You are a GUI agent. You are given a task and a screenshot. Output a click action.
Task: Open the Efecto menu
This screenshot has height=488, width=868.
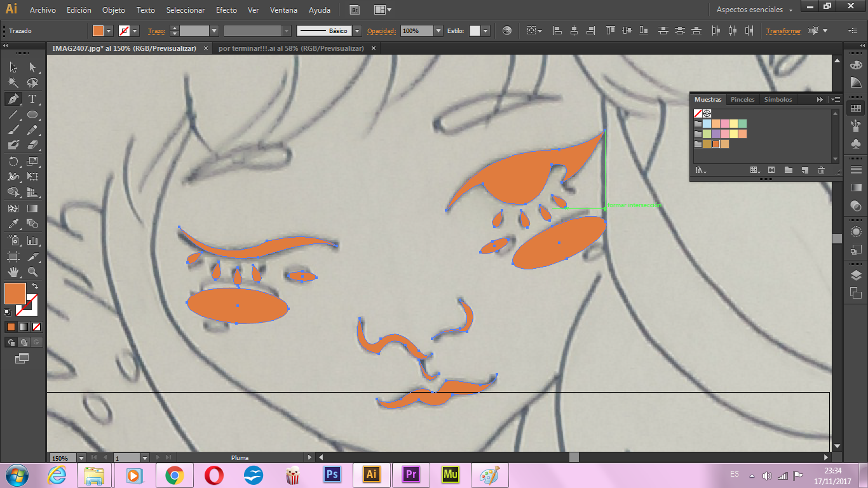pyautogui.click(x=226, y=10)
